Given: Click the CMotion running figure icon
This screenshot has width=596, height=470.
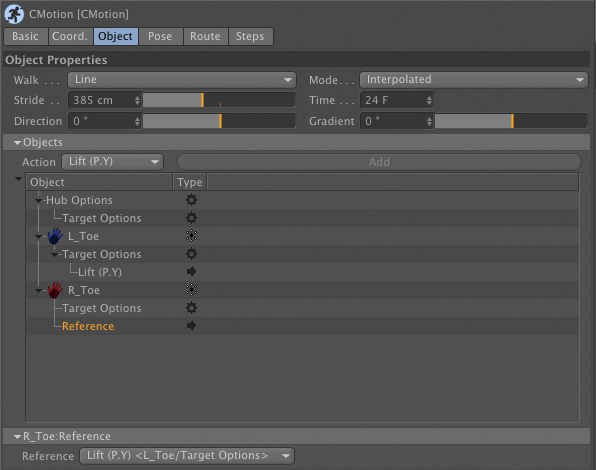Looking at the screenshot, I should pos(14,14).
